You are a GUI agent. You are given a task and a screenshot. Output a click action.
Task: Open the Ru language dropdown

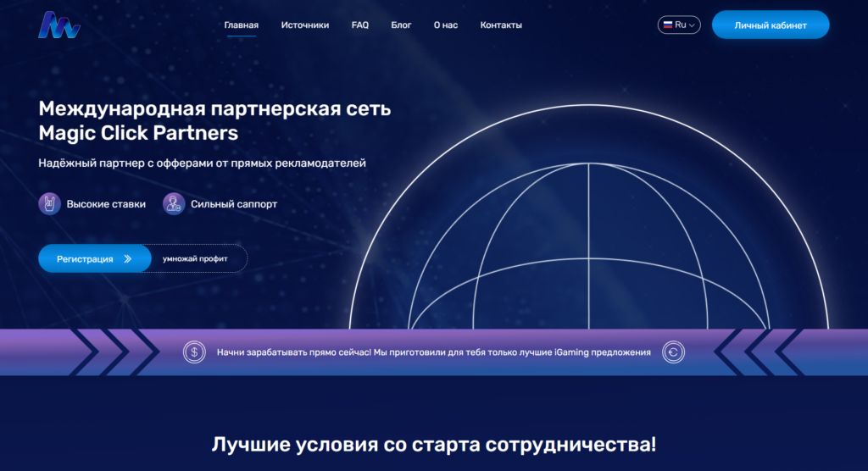[x=679, y=25]
